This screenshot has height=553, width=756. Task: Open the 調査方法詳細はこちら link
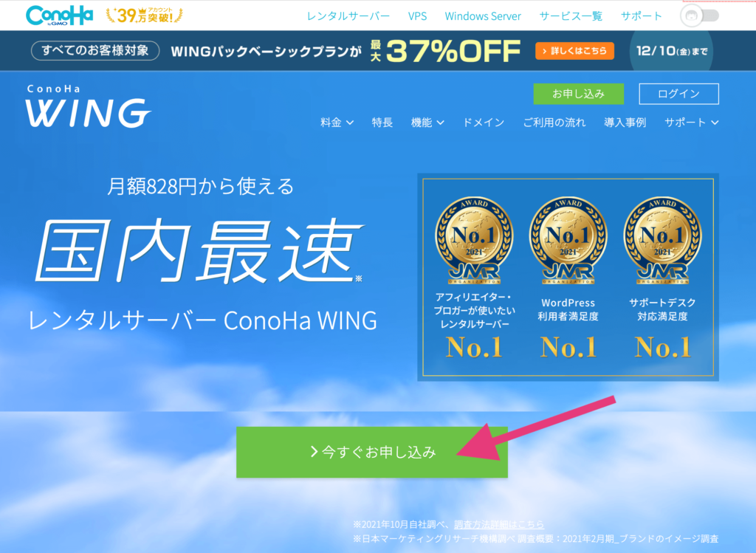pos(499,524)
